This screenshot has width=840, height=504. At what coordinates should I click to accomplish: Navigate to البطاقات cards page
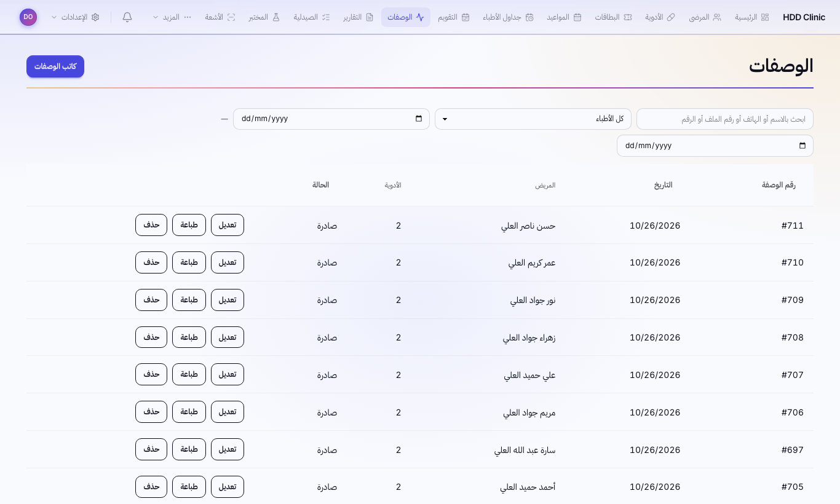coord(613,17)
